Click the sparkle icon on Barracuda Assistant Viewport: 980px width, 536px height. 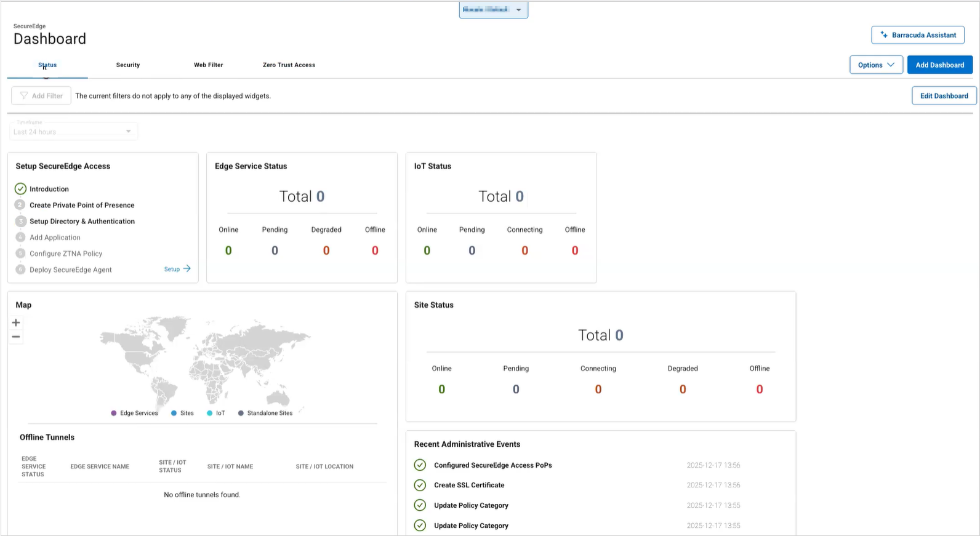pos(884,35)
